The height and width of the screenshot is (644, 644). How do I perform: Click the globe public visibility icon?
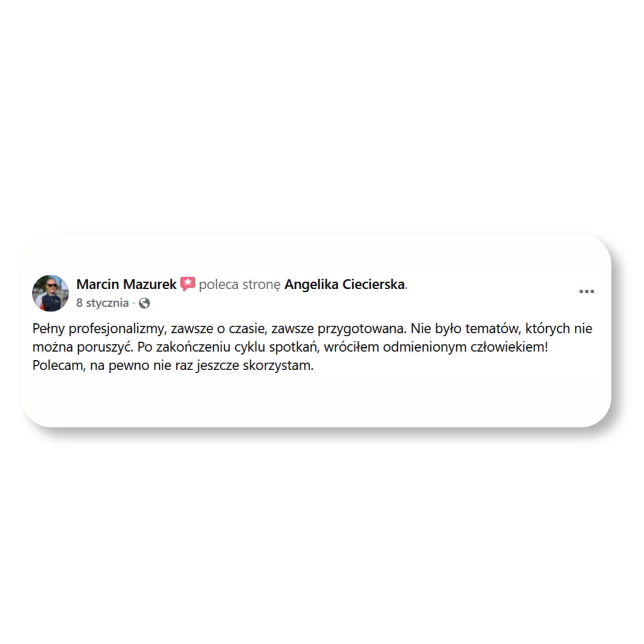(144, 303)
